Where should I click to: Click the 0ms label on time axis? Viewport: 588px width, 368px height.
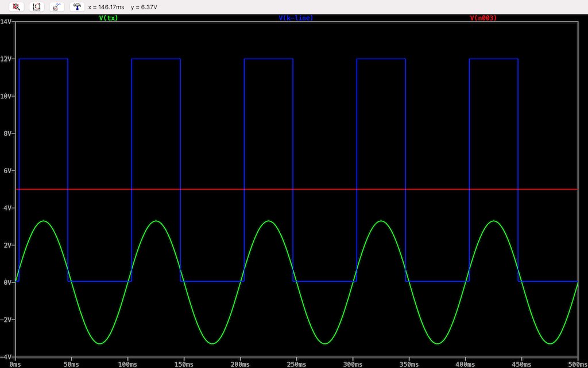pyautogui.click(x=16, y=364)
